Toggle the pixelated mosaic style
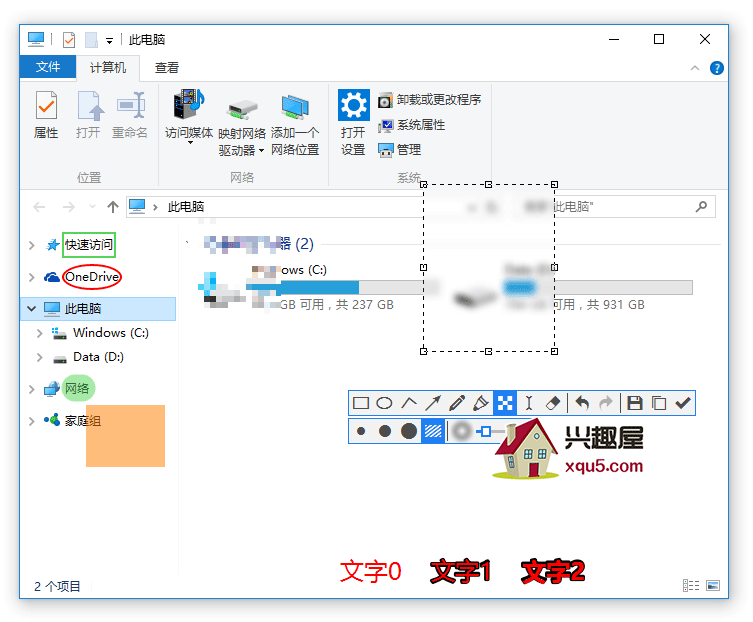Image resolution: width=753 pixels, height=622 pixels. pyautogui.click(x=433, y=431)
